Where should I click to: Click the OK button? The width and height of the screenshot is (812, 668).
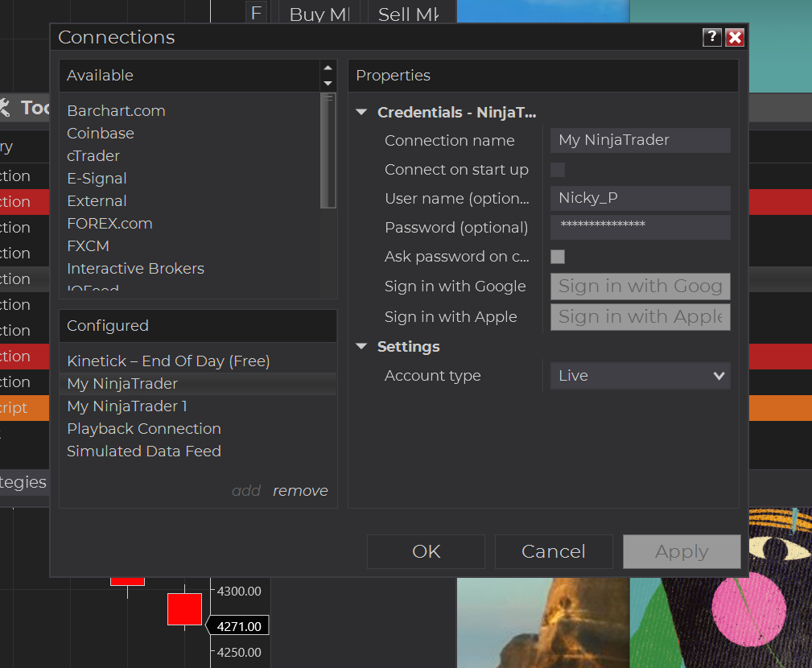(426, 551)
